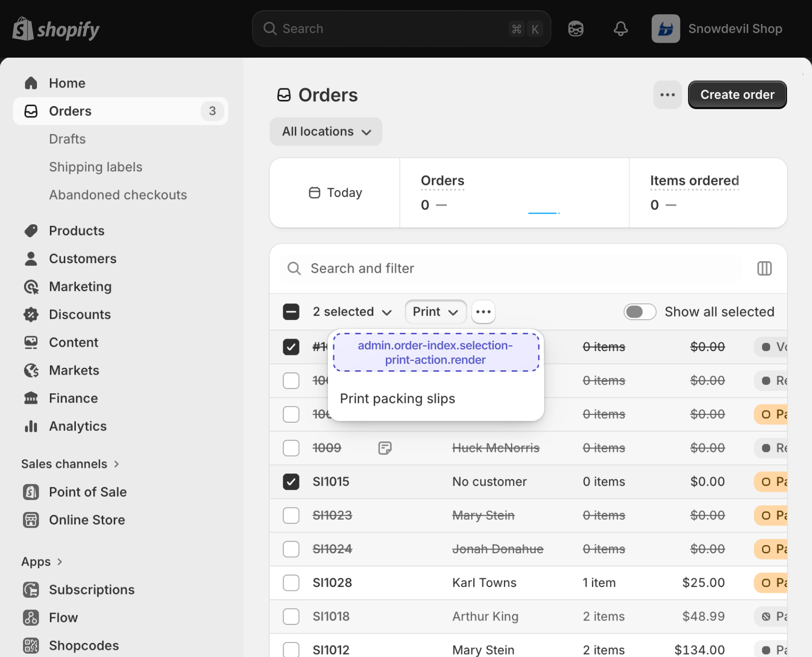Check the order SI1023 checkbox
This screenshot has width=812, height=657.
[x=291, y=515]
